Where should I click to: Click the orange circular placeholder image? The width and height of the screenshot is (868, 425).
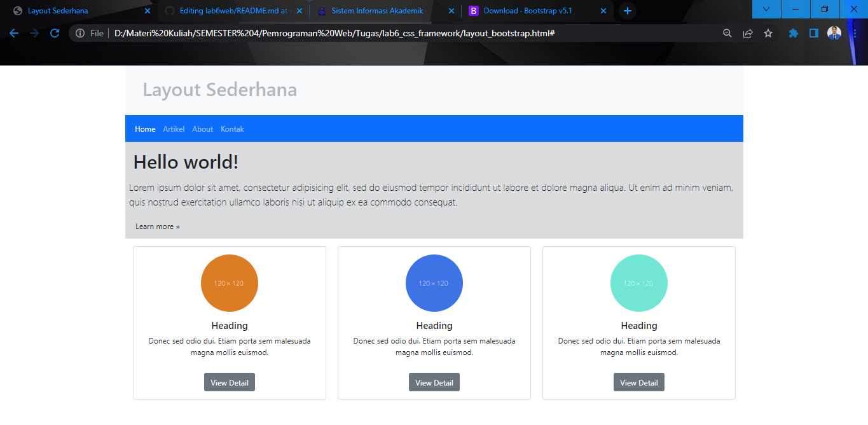tap(229, 283)
